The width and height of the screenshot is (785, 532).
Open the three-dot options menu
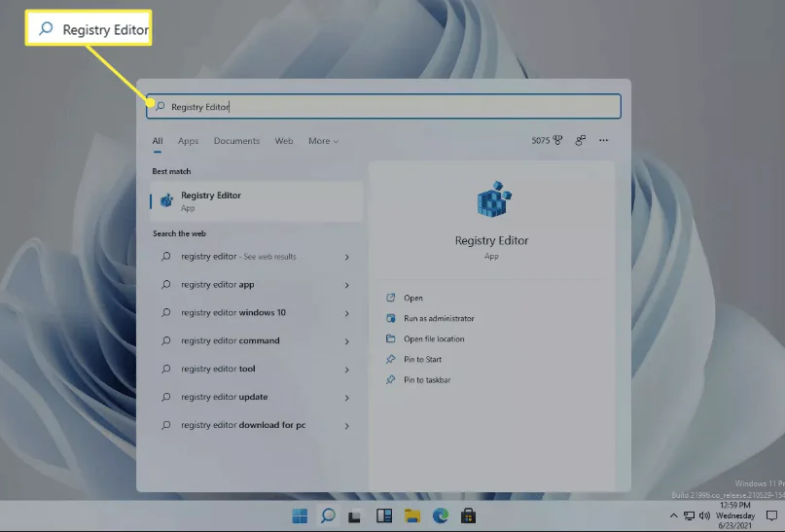click(603, 141)
